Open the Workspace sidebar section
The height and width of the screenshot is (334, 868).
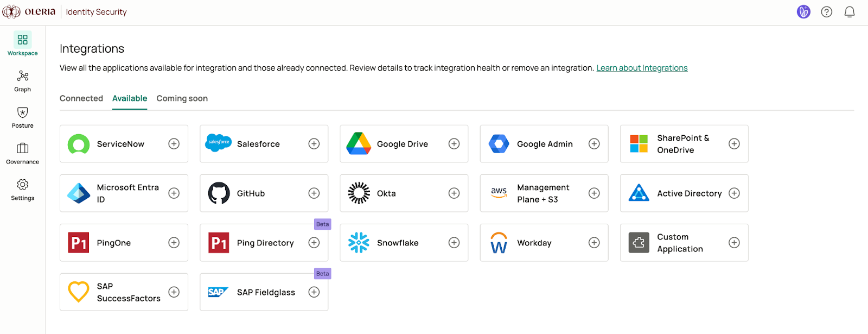coord(22,44)
